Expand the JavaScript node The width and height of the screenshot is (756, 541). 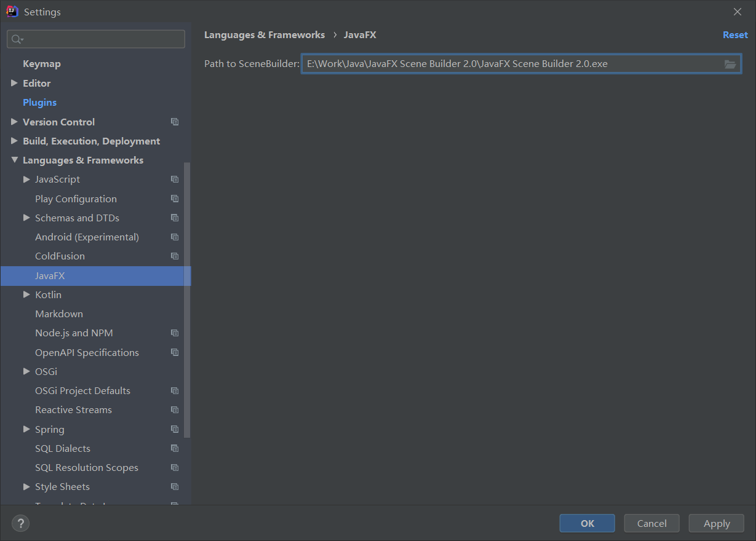coord(26,179)
